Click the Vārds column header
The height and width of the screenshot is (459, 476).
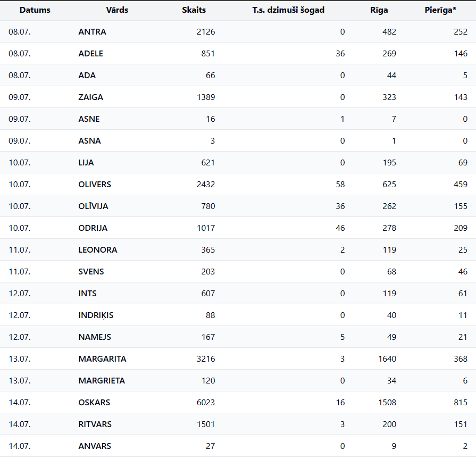pyautogui.click(x=117, y=10)
